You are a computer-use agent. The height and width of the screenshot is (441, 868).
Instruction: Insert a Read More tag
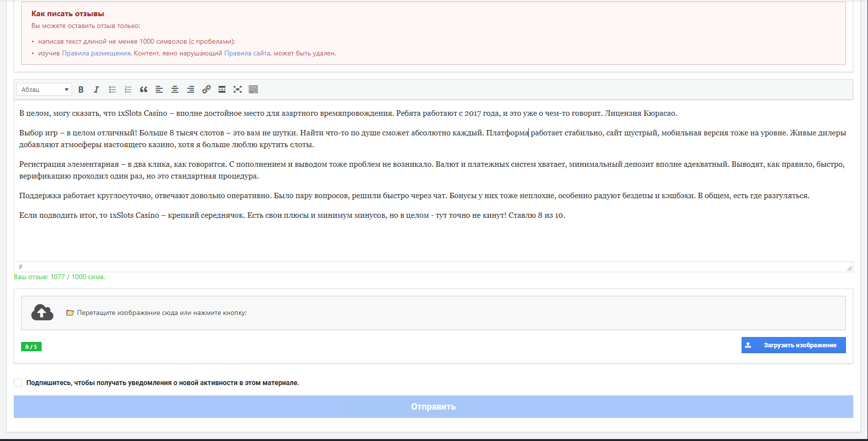(x=222, y=89)
